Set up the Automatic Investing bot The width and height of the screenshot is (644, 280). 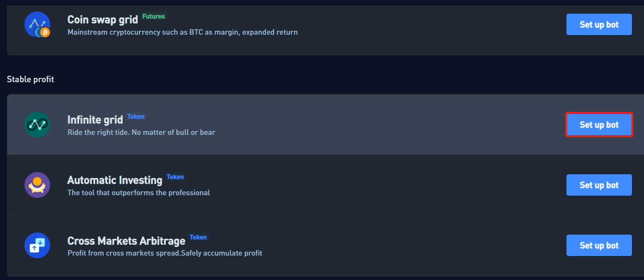(599, 185)
